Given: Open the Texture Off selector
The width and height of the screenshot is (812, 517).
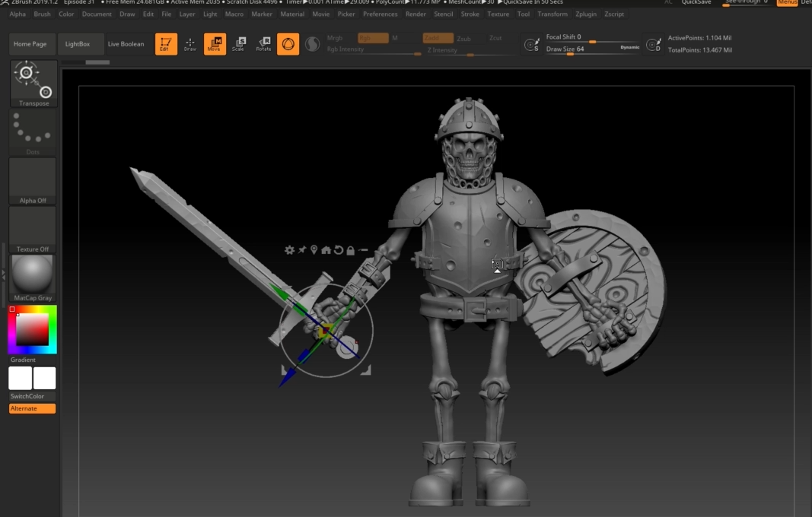Looking at the screenshot, I should [x=32, y=227].
